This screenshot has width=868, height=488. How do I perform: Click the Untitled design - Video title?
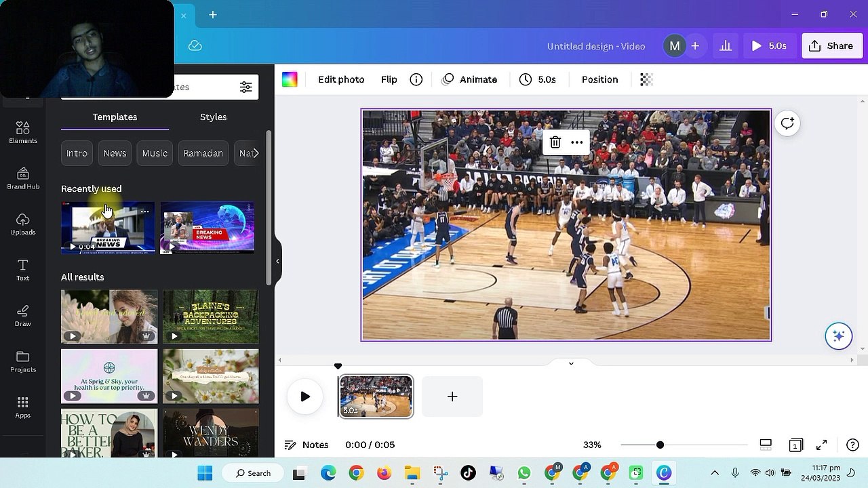pyautogui.click(x=596, y=46)
